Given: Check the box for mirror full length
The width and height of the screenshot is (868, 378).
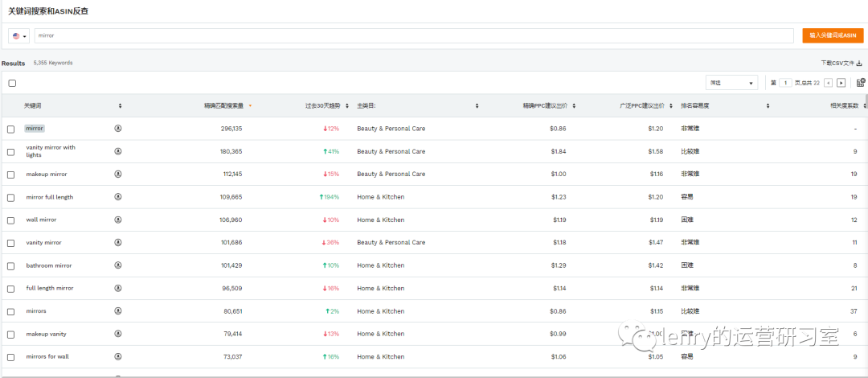Looking at the screenshot, I should 11,198.
